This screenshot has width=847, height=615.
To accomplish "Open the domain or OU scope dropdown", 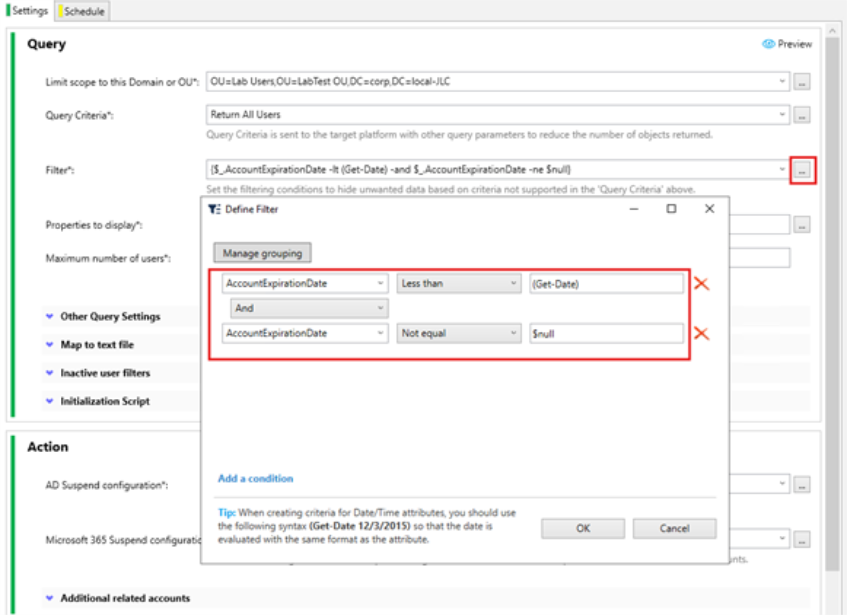I will point(782,82).
